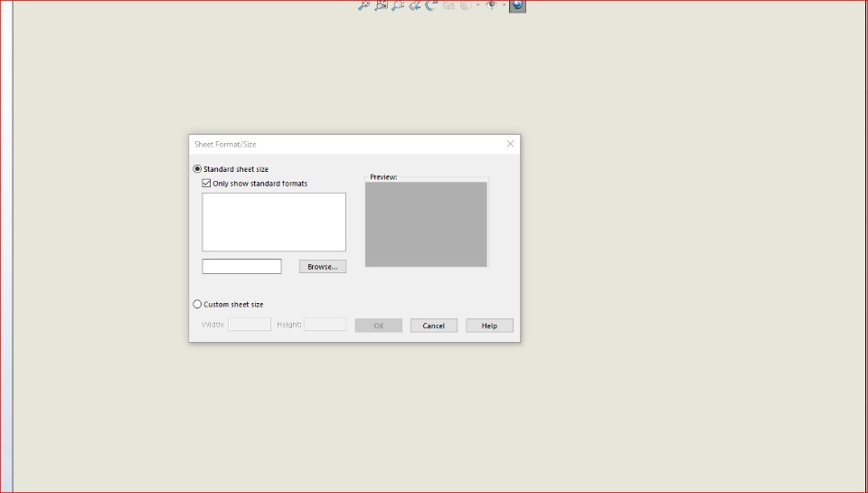Click the sheet format file path field
This screenshot has width=868, height=493.
tap(242, 267)
